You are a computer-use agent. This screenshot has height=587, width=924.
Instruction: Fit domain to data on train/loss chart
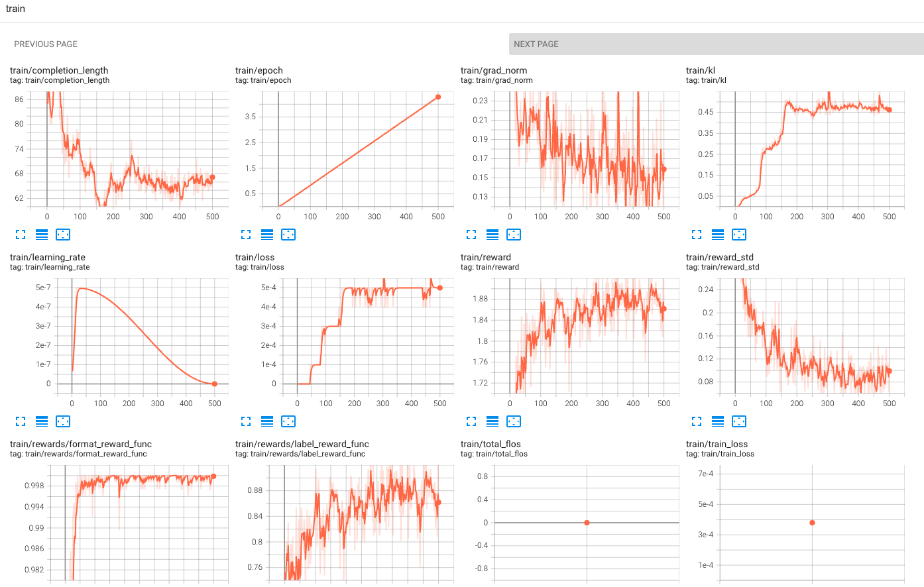coord(288,421)
